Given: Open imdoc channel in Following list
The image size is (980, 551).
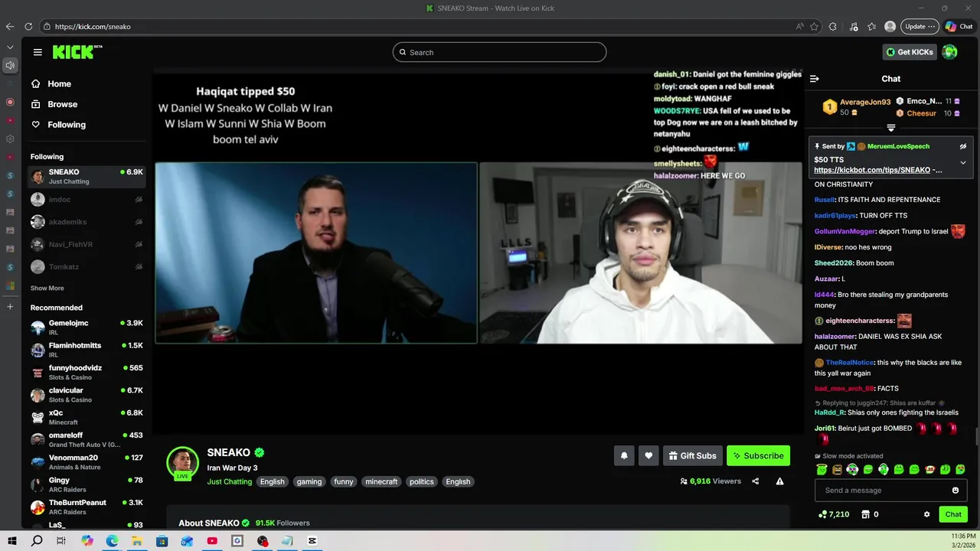Looking at the screenshot, I should [87, 200].
